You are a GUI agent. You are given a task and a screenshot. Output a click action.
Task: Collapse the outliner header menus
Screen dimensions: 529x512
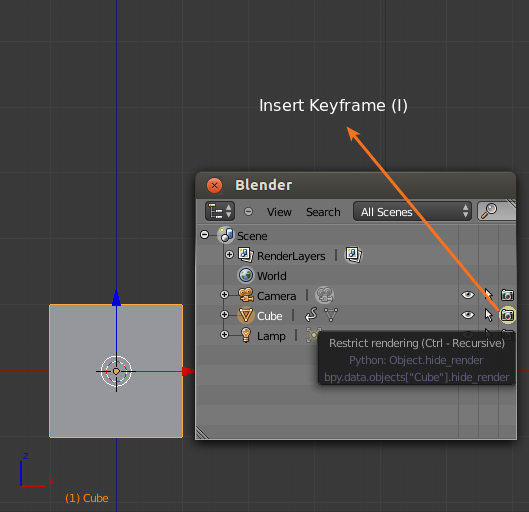point(248,211)
